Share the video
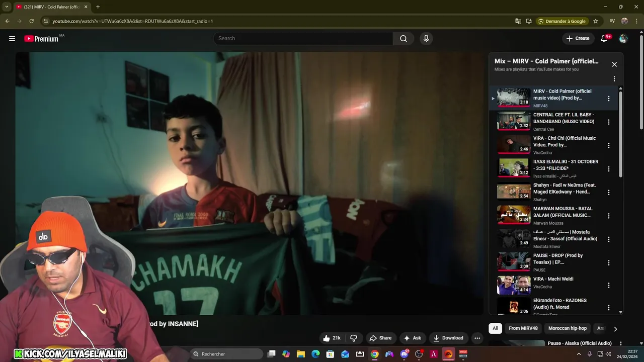The height and width of the screenshot is (362, 644). [x=380, y=338]
